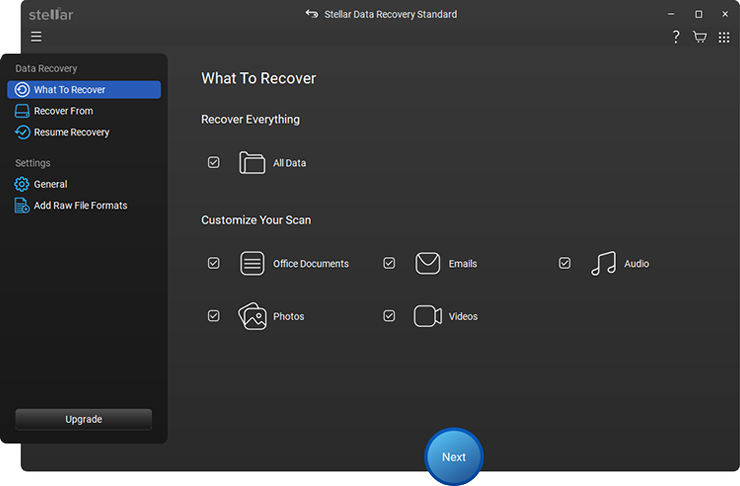Click the All Data label

(289, 163)
